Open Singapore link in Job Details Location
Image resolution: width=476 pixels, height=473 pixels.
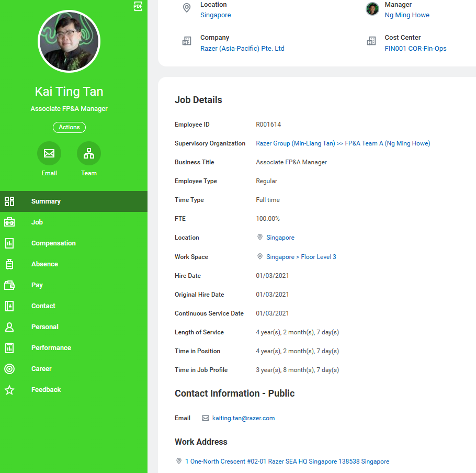click(280, 238)
